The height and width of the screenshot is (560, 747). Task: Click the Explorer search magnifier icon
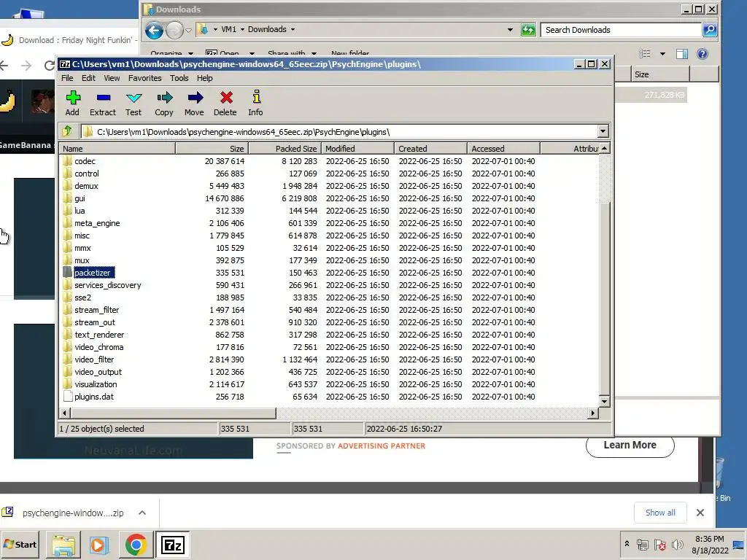[710, 30]
